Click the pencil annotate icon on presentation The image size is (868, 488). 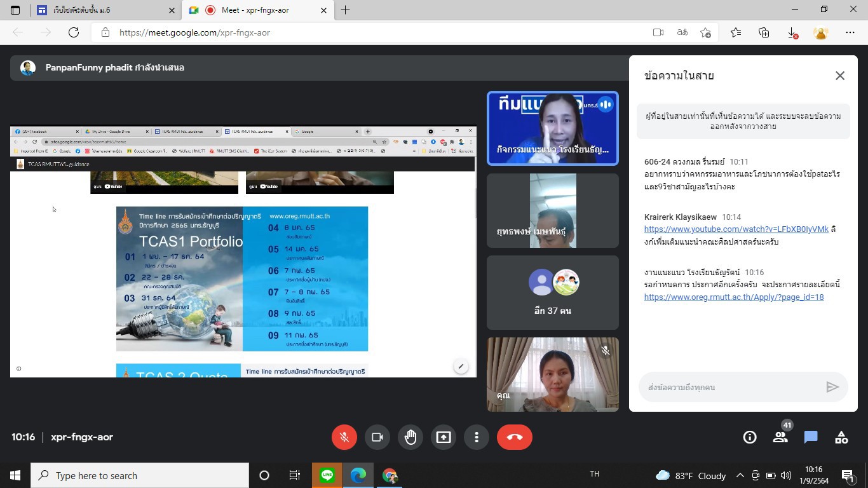pyautogui.click(x=461, y=366)
